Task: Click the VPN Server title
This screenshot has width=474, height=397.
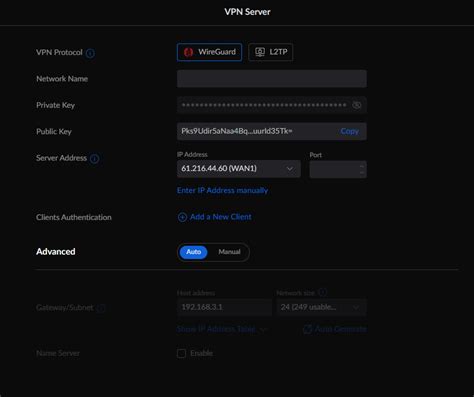Action: (247, 12)
